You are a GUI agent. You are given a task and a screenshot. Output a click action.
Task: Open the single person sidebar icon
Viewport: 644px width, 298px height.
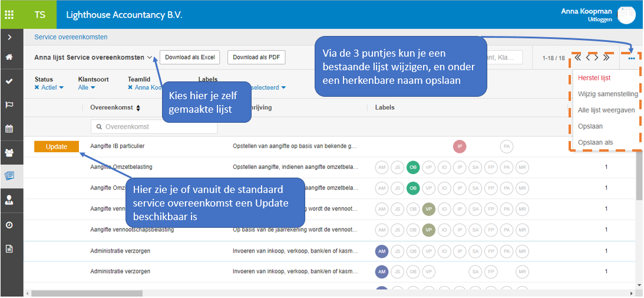(9, 201)
